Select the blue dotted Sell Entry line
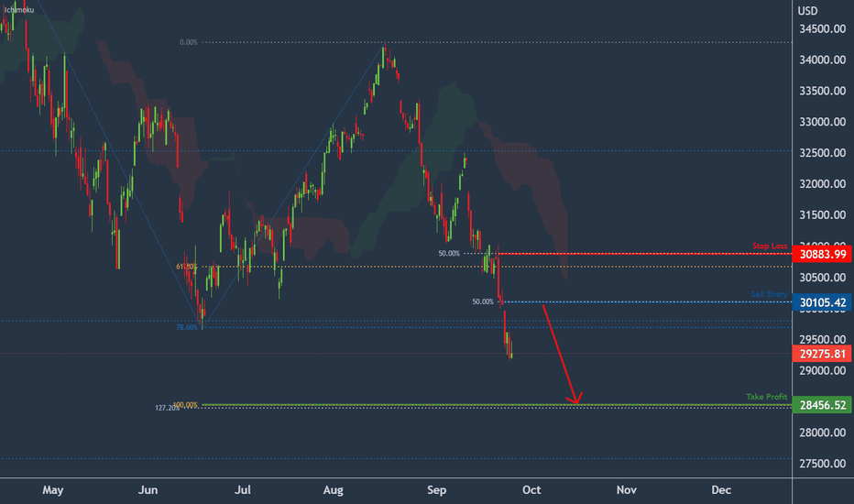Viewport: 854px width, 504px height. pos(645,301)
